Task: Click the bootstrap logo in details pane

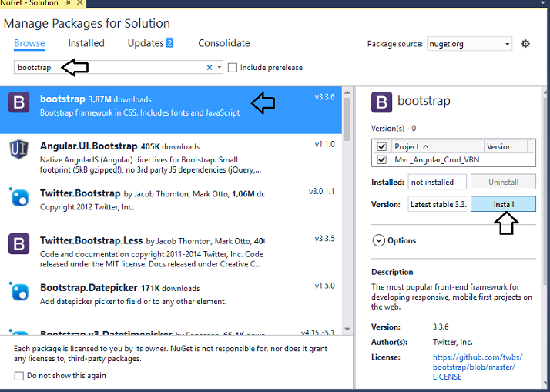Action: point(381,102)
